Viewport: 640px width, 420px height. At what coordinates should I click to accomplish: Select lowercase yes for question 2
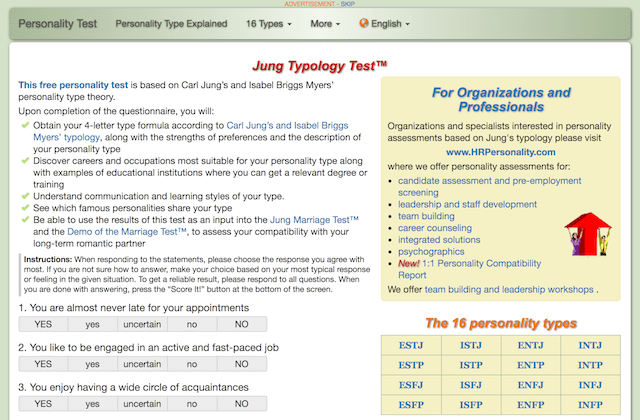pos(93,364)
